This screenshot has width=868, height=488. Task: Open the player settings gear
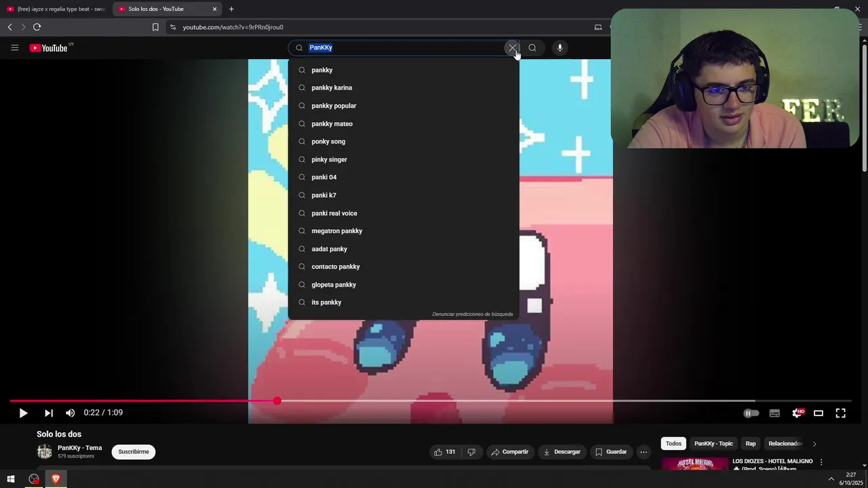coord(797,413)
